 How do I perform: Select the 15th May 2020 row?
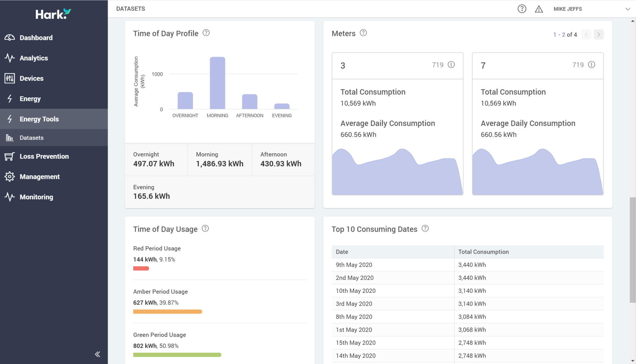tap(468, 343)
